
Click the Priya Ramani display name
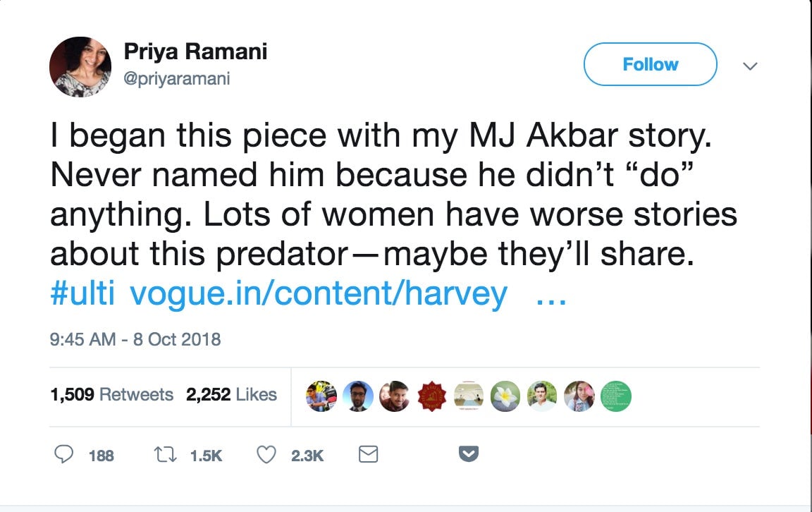195,51
